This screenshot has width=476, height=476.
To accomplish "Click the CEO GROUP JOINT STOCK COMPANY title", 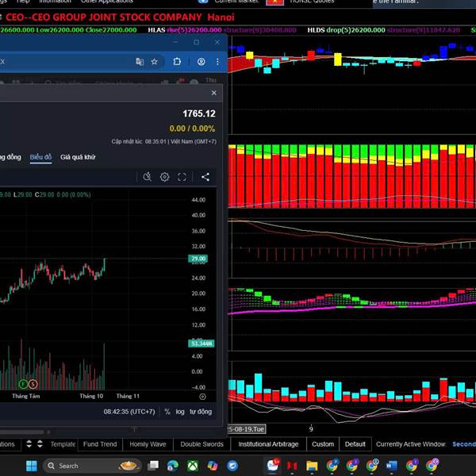I will 103,17.
